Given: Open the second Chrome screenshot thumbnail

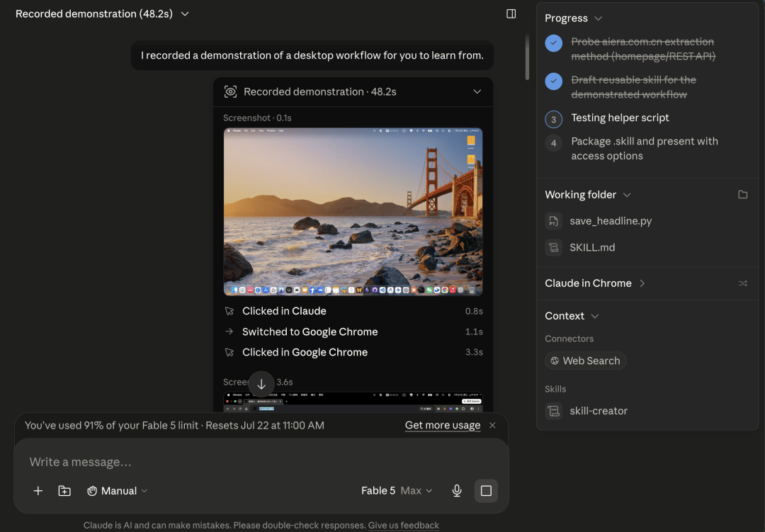Looking at the screenshot, I should (353, 402).
